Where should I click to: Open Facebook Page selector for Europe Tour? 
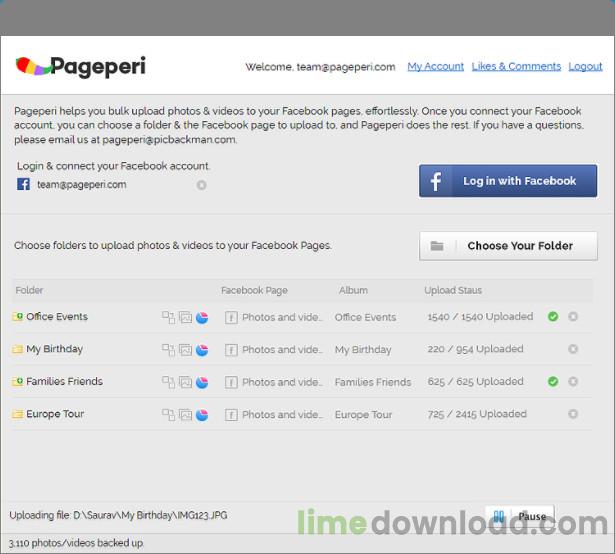point(273,414)
